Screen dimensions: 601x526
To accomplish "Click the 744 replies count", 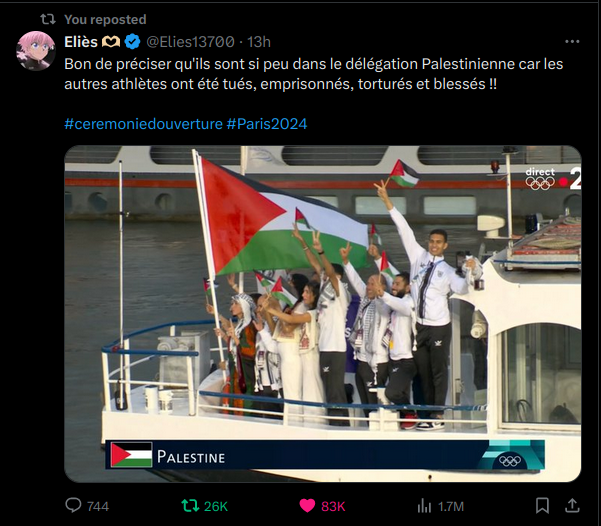I will (x=98, y=506).
